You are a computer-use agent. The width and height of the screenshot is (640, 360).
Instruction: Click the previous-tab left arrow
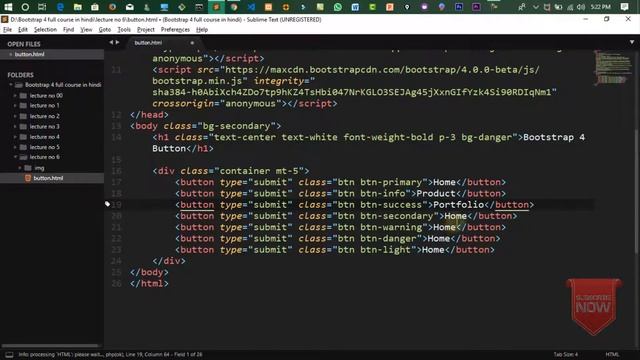coord(111,42)
